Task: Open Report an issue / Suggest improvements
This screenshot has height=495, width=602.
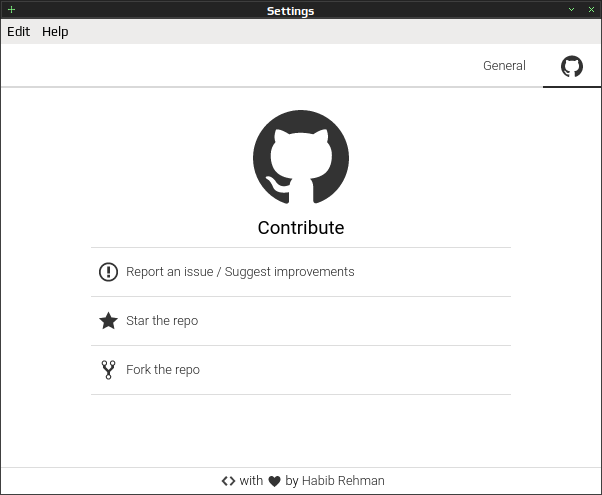Action: pyautogui.click(x=301, y=272)
